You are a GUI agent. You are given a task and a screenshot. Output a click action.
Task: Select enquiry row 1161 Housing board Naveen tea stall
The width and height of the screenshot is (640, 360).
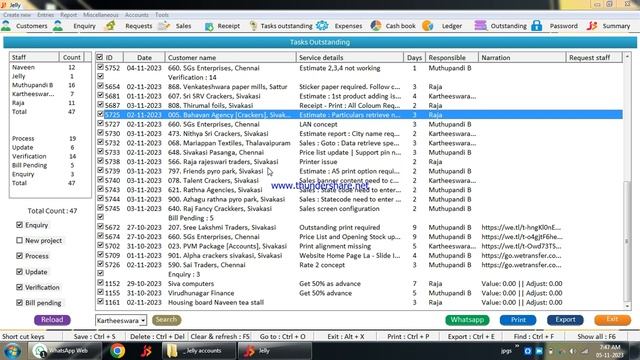[359, 302]
